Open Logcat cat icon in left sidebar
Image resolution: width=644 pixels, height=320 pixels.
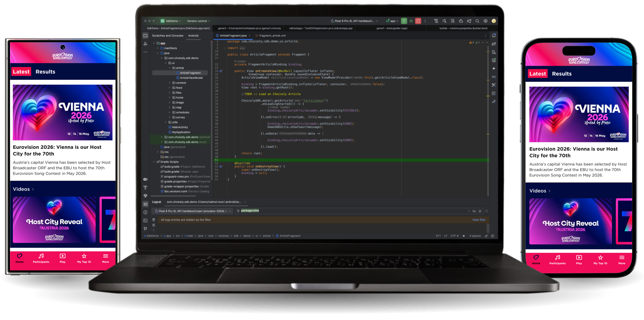tap(145, 204)
